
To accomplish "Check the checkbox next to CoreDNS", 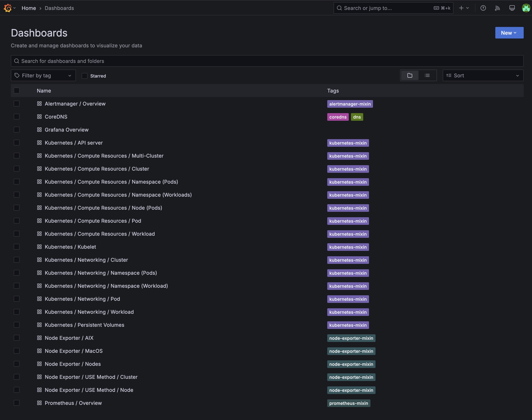I will [x=16, y=117].
